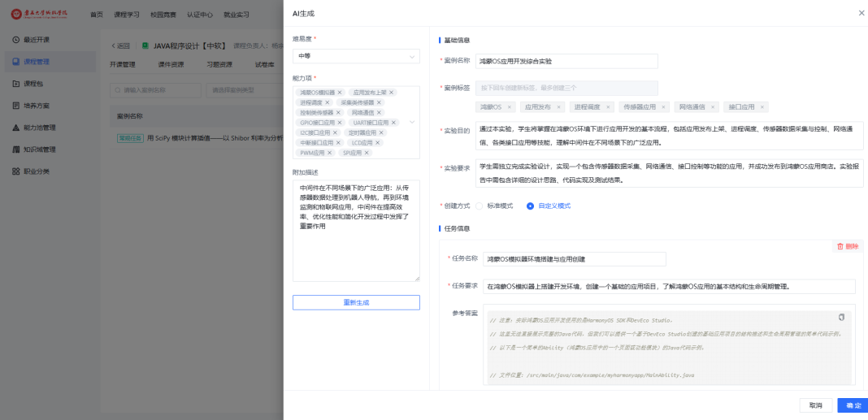
Task: Click the 实验目的 text area
Action: [x=669, y=136]
